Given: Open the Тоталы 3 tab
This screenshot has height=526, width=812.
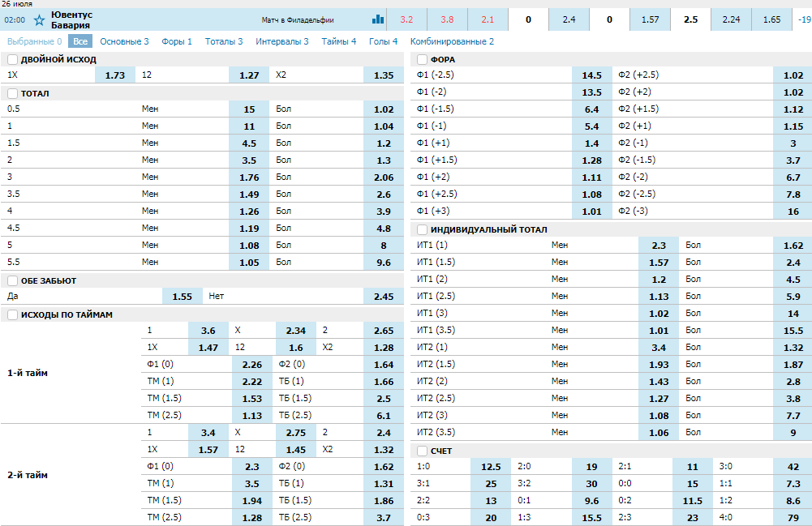Looking at the screenshot, I should point(224,41).
